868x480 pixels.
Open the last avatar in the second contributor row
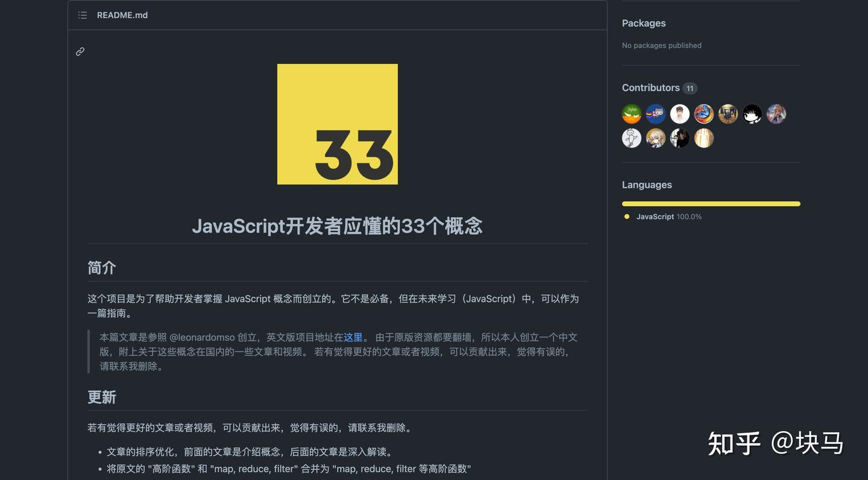703,137
